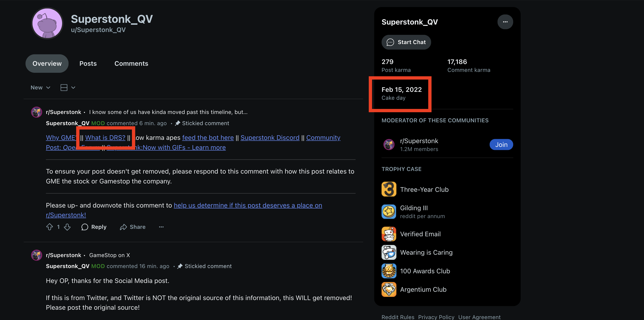Click Superstonk_QV author name on first comment
The width and height of the screenshot is (644, 320).
tap(68, 123)
